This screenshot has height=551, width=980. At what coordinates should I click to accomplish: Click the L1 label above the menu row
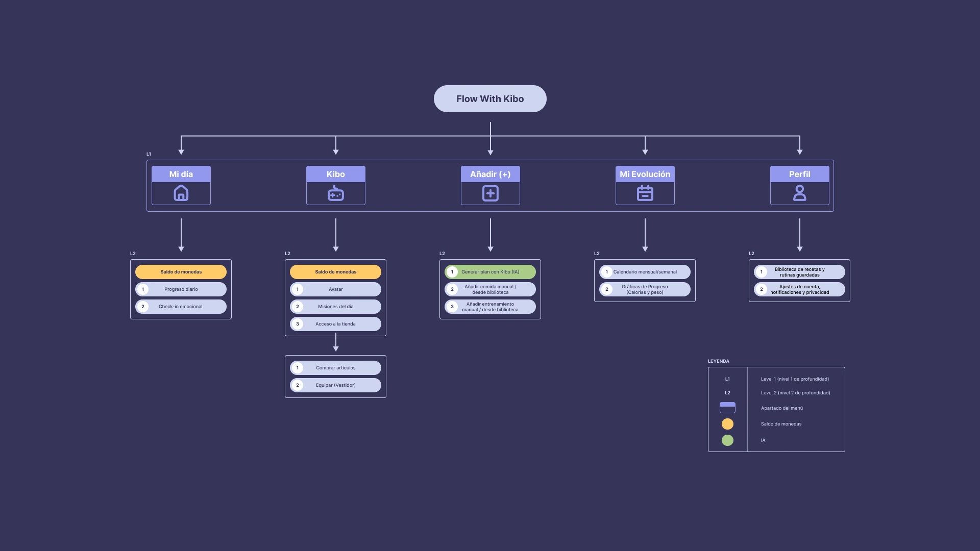point(149,154)
